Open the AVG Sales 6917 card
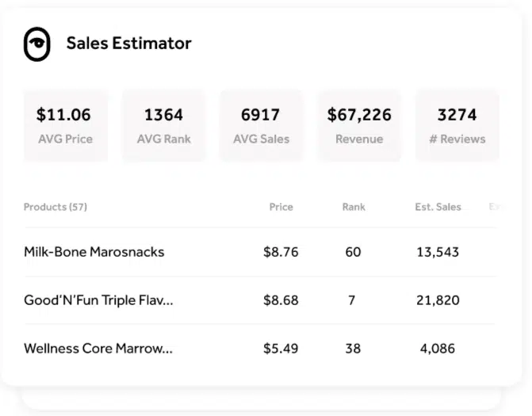532x416 pixels. [261, 126]
